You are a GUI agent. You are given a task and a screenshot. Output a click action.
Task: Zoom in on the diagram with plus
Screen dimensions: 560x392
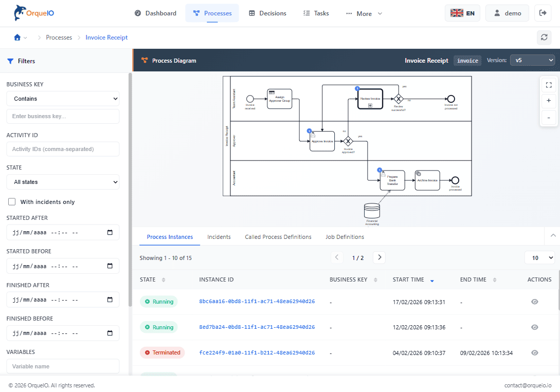549,101
